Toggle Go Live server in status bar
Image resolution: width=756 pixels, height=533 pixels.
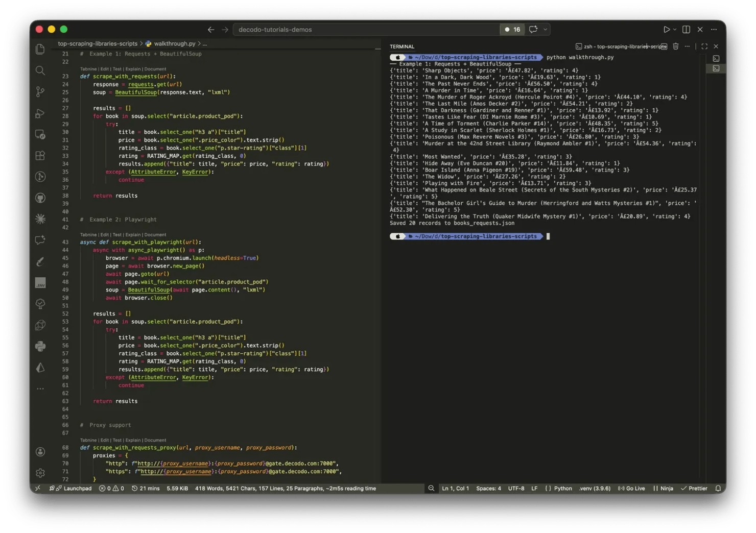pyautogui.click(x=631, y=489)
